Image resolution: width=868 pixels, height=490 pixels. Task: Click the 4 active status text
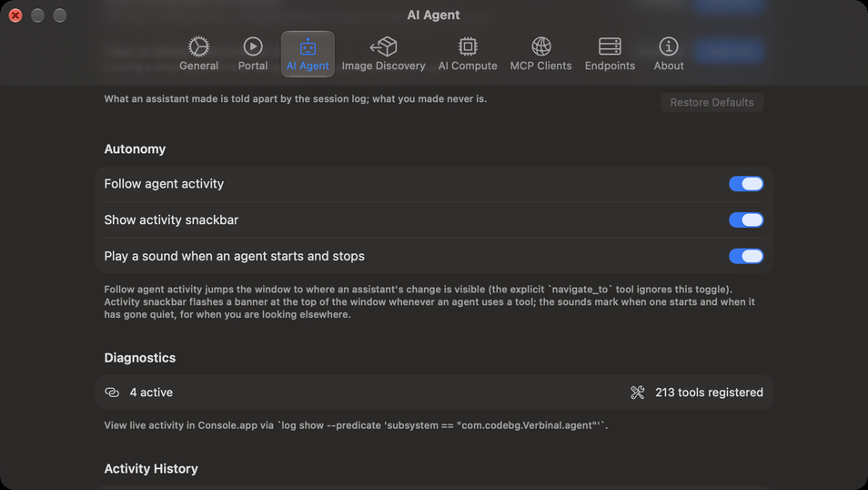coord(151,393)
